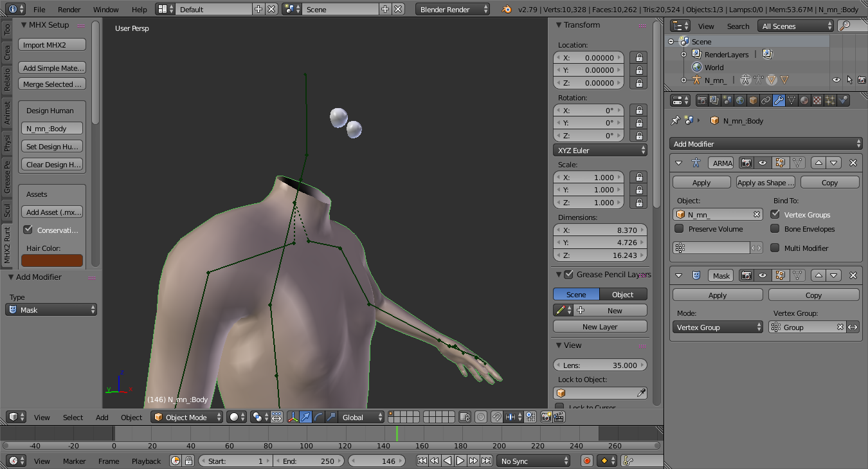Open Global transform orientation dropdown

[361, 417]
